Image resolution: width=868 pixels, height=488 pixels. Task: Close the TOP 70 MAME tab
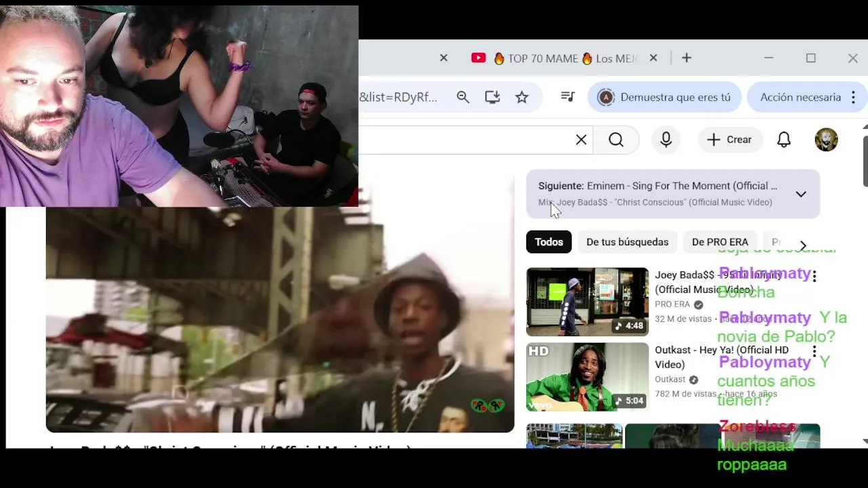click(653, 58)
